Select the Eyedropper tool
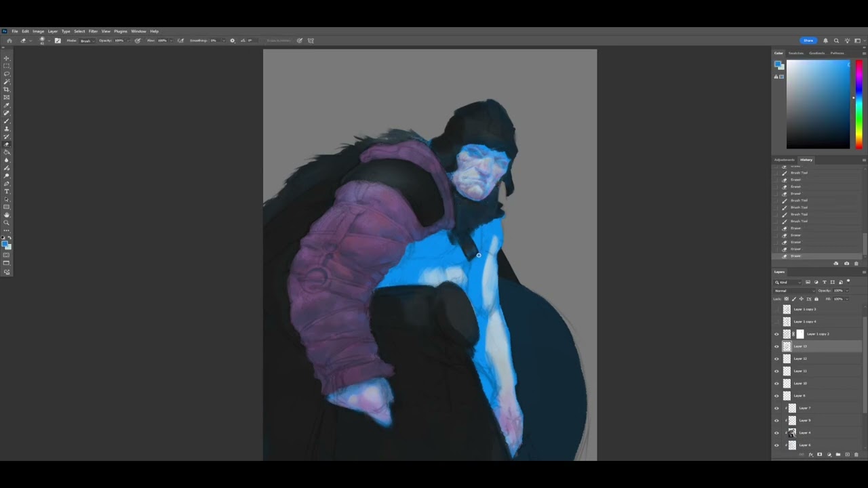Screen dimensions: 868x488 pyautogui.click(x=7, y=105)
